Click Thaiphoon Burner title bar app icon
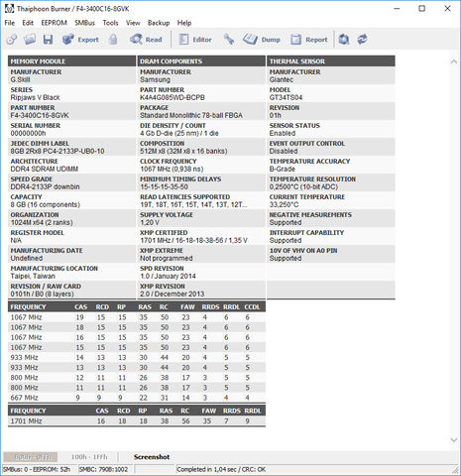461x476 pixels. tap(9, 9)
